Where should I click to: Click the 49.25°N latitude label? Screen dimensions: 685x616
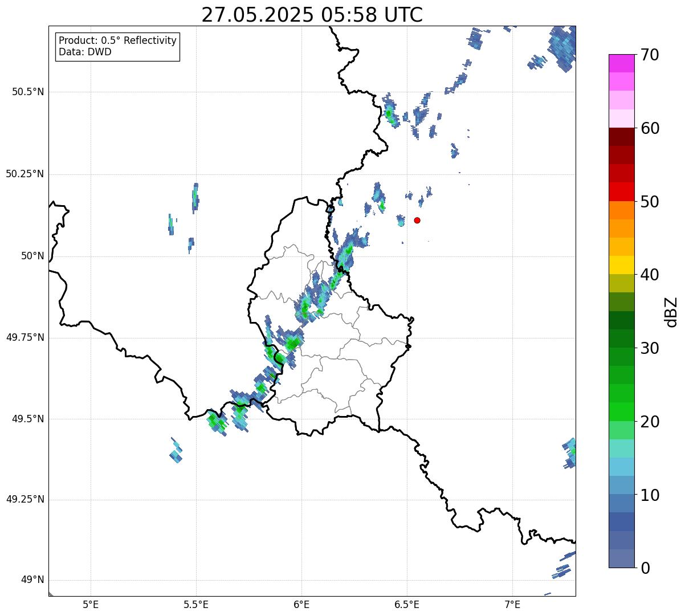25,499
